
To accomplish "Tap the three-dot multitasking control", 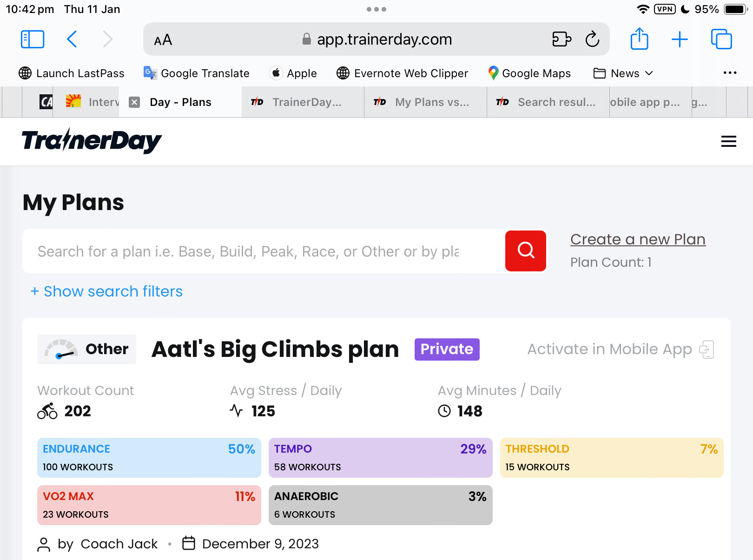I will (376, 9).
